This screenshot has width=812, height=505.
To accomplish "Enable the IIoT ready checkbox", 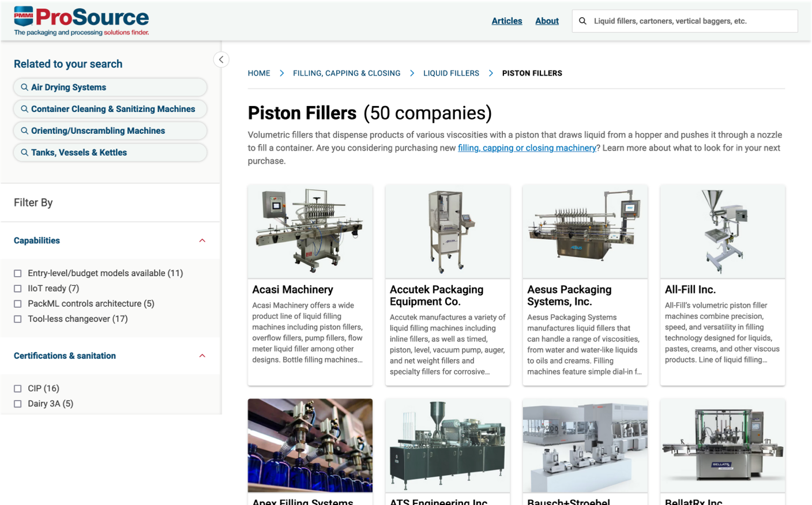I will 18,288.
